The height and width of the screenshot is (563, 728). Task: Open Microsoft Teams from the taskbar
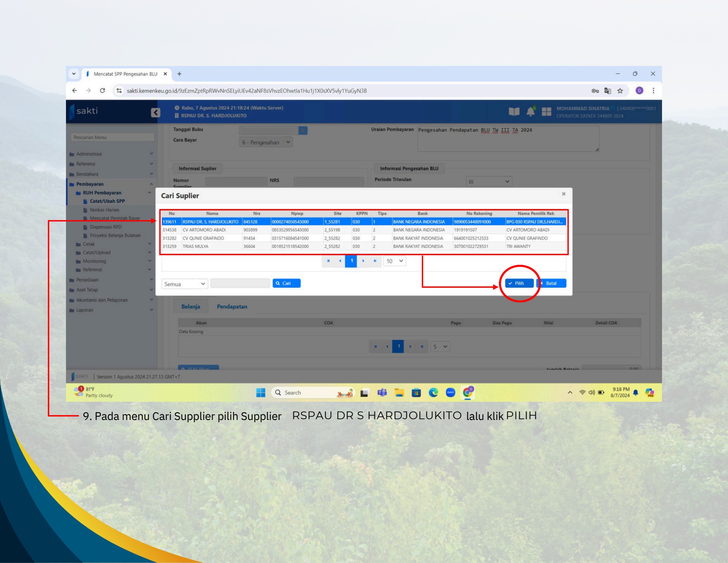tap(381, 392)
